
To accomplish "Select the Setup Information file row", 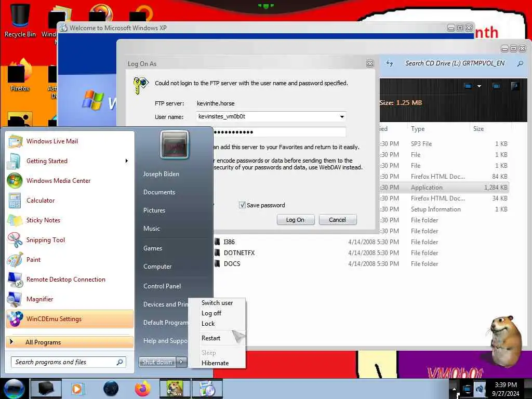I will pyautogui.click(x=444, y=209).
